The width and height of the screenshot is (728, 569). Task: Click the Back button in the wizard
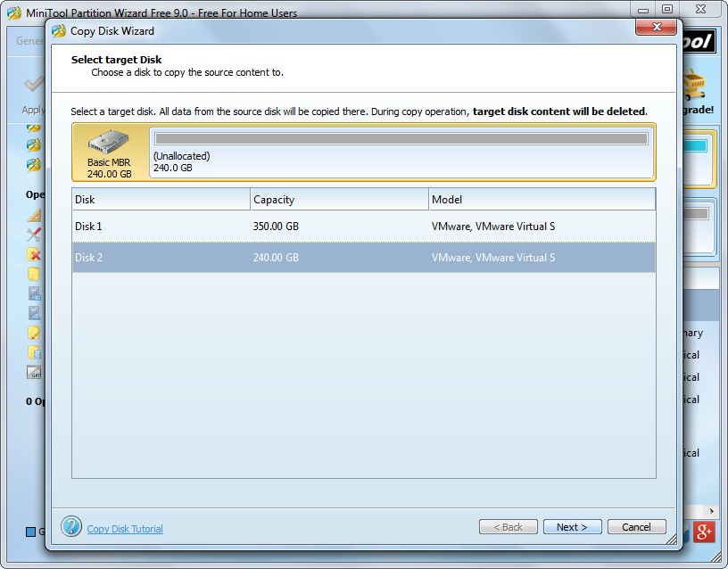click(x=508, y=527)
